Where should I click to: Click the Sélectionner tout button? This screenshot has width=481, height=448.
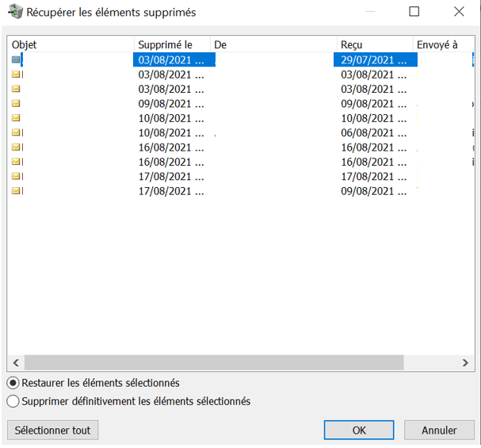coord(53,431)
